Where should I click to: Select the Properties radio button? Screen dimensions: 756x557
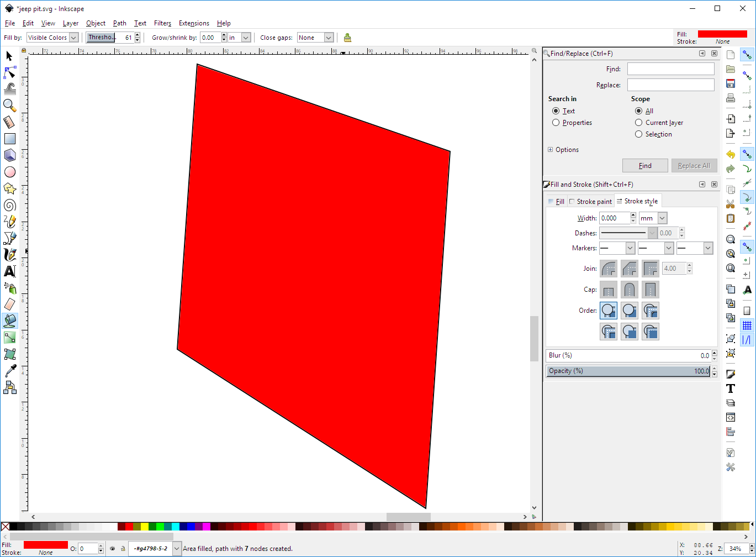[556, 123]
